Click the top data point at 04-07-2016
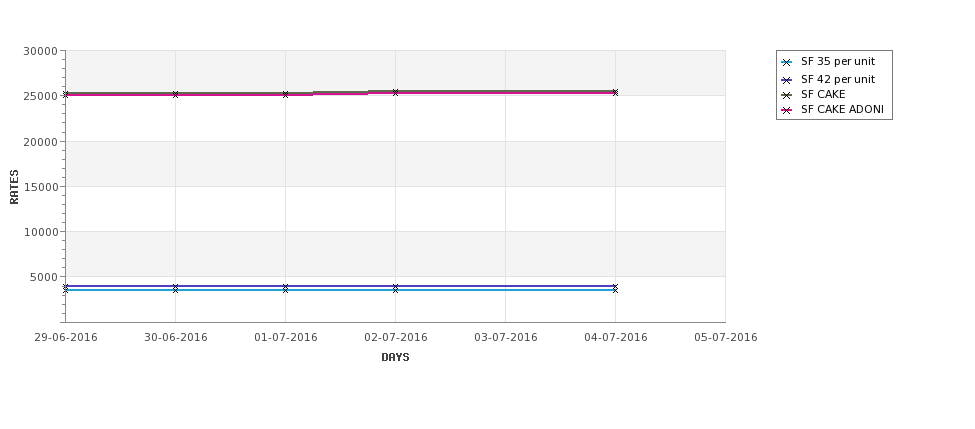 point(616,93)
